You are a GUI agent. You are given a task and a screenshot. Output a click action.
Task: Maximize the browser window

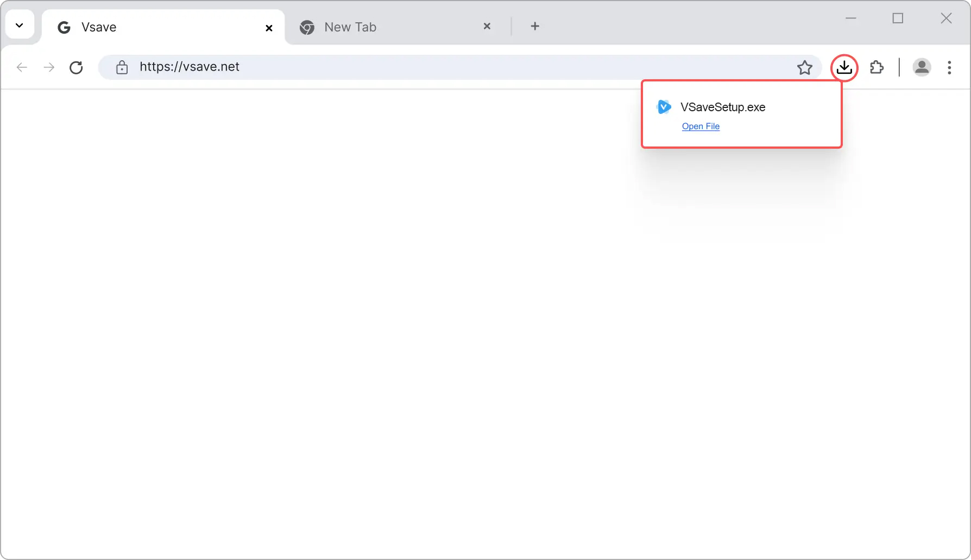pyautogui.click(x=898, y=18)
